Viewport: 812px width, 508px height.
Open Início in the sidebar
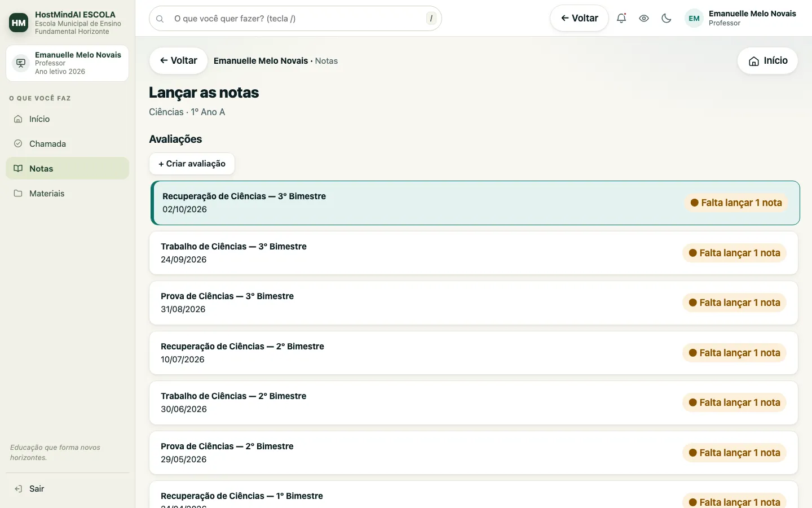pyautogui.click(x=68, y=119)
